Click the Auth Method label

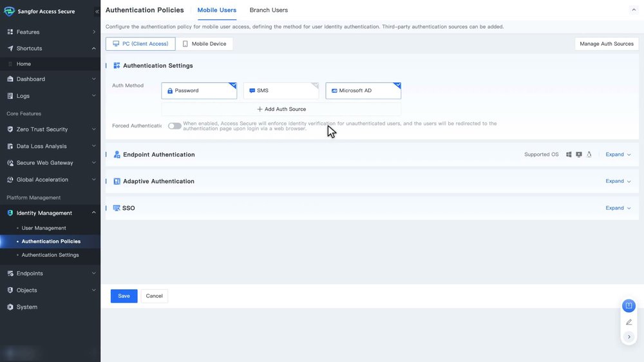pos(128,86)
